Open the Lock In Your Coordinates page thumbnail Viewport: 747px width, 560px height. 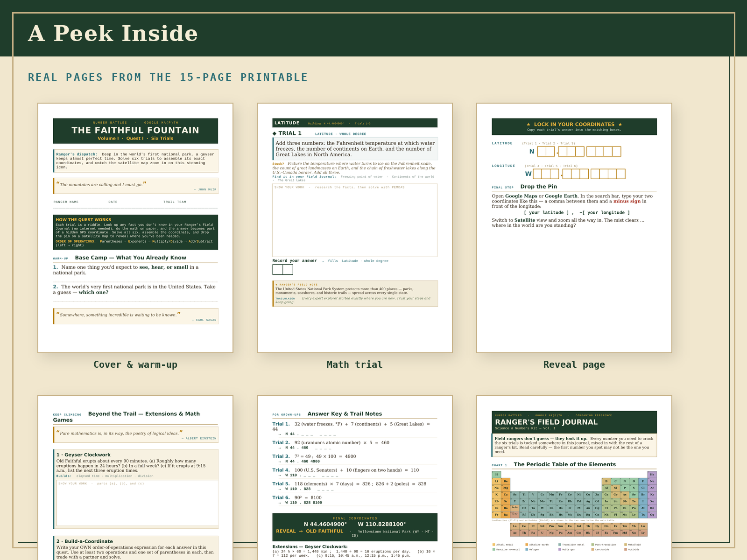click(574, 228)
